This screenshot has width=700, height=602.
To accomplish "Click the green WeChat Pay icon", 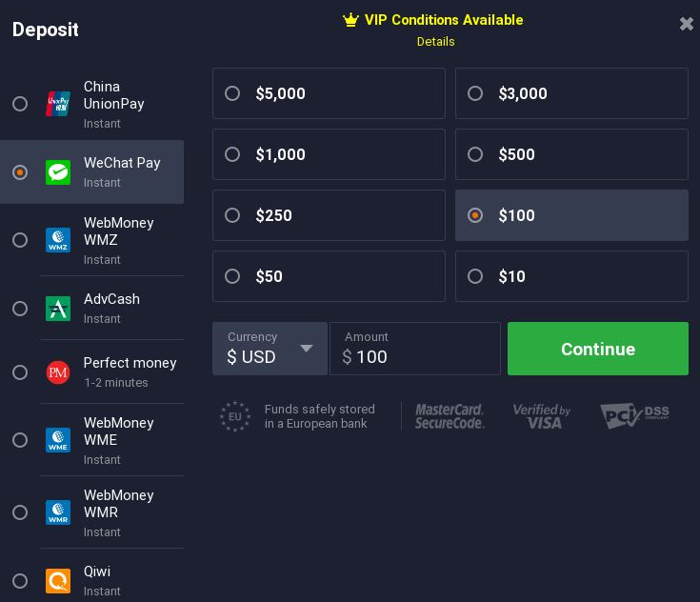I will (x=58, y=172).
